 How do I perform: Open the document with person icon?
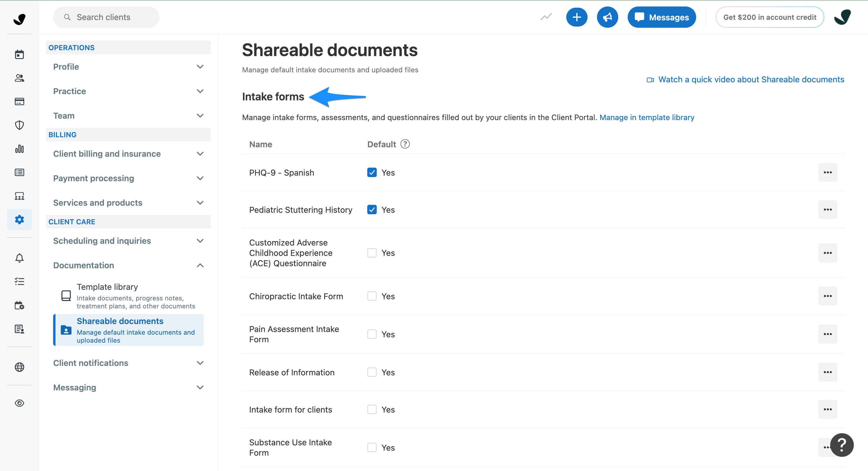point(19,329)
